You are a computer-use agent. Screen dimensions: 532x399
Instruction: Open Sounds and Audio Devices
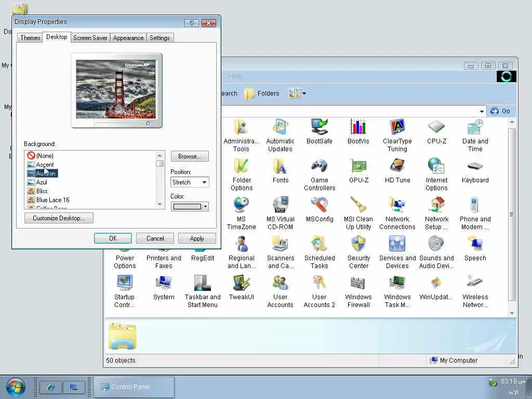[436, 253]
